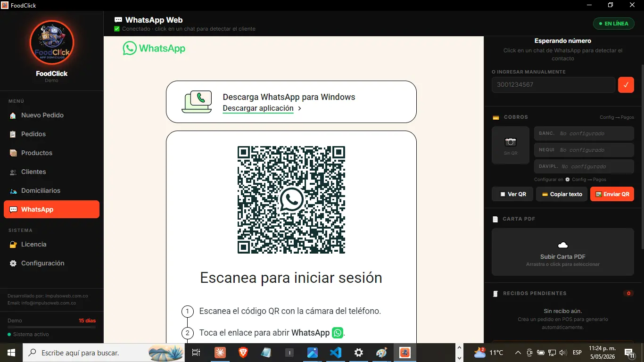Click the WhatsApp login QR code

pos(291,200)
